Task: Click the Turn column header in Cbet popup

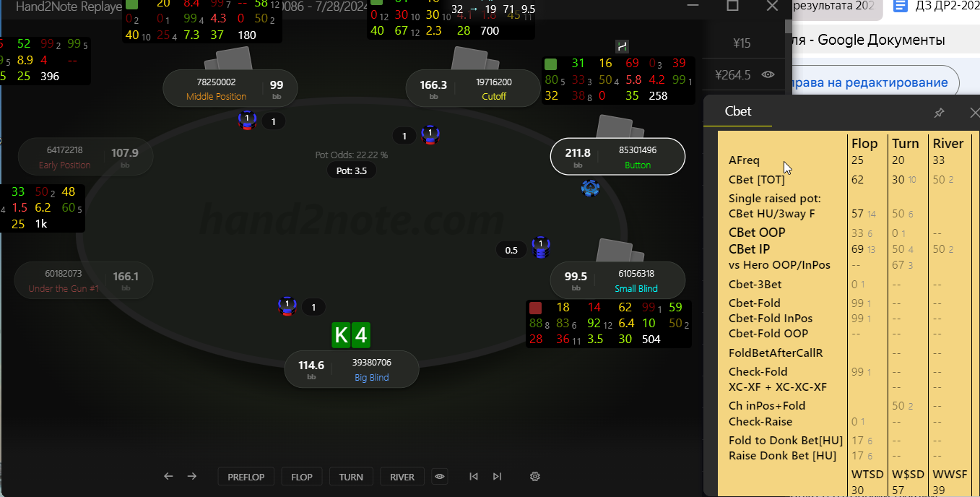Action: tap(905, 143)
